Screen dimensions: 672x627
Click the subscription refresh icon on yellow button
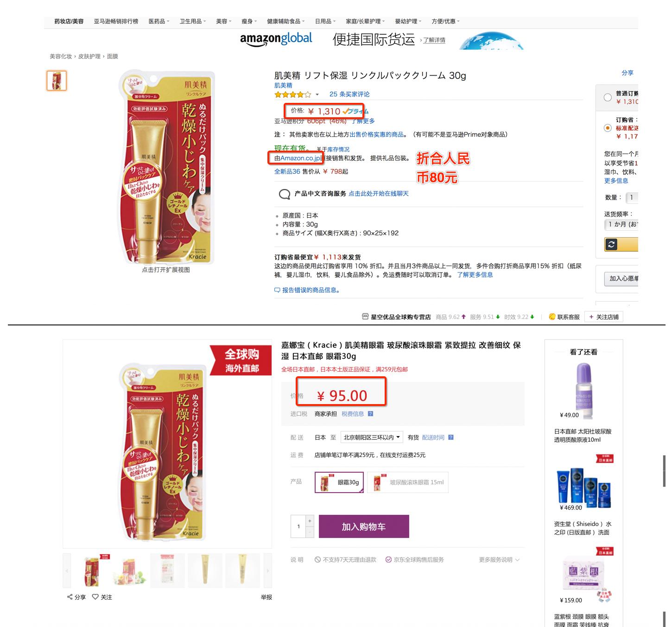click(611, 244)
